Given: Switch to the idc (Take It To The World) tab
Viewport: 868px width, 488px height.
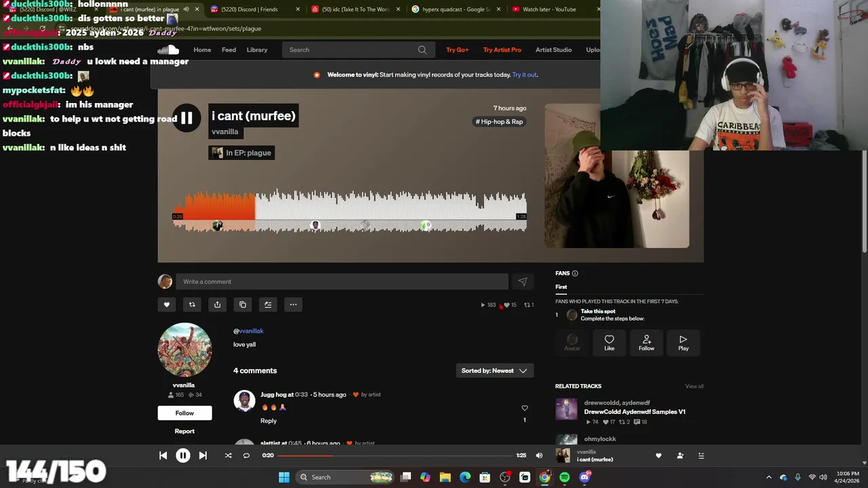Looking at the screenshot, I should click(355, 9).
